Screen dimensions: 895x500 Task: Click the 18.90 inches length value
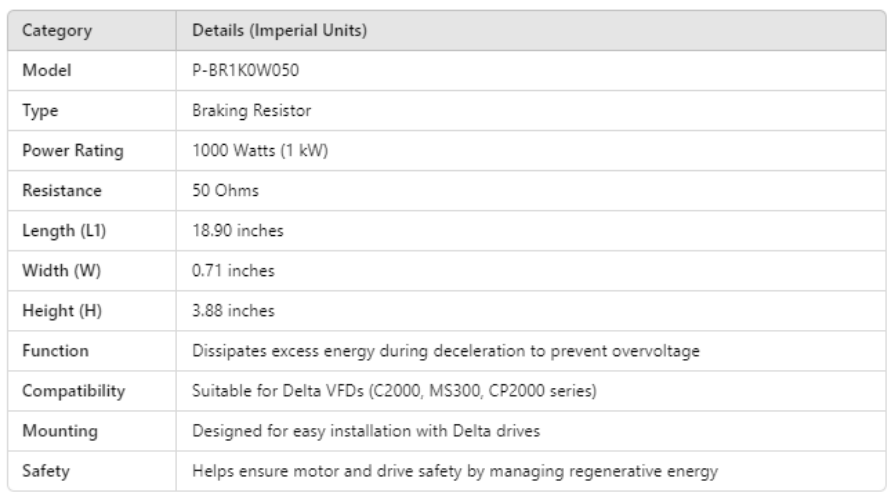pos(236,231)
